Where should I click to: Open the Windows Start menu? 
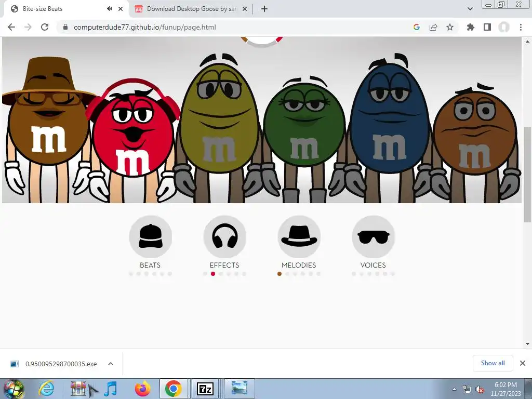(14, 389)
